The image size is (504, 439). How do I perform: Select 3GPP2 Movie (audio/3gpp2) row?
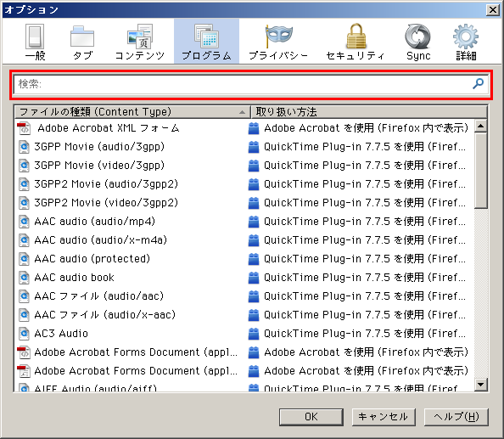tap(244, 184)
